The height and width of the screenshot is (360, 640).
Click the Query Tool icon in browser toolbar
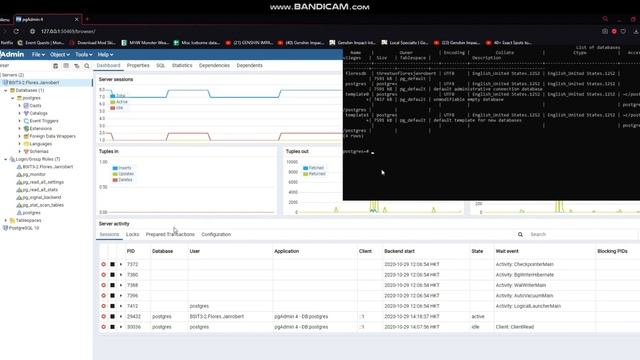click(x=56, y=66)
